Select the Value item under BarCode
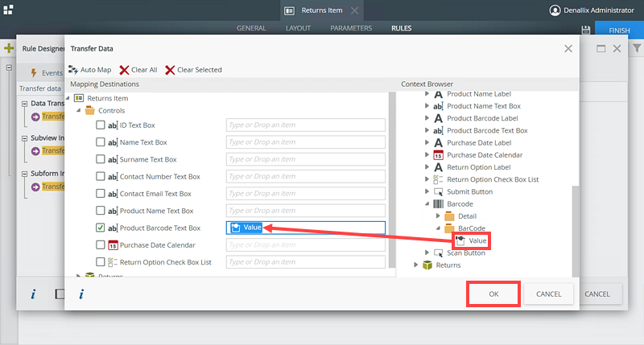Viewport: 644px width, 345px height. click(472, 240)
